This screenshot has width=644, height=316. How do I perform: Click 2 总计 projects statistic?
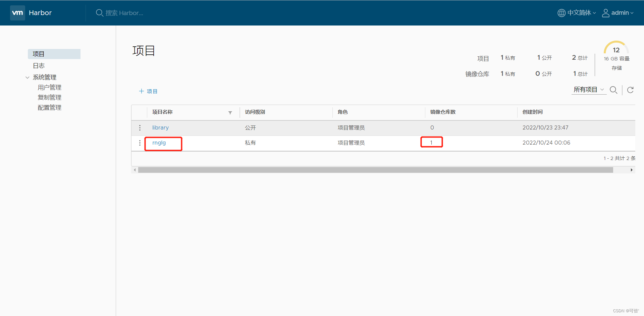[580, 58]
